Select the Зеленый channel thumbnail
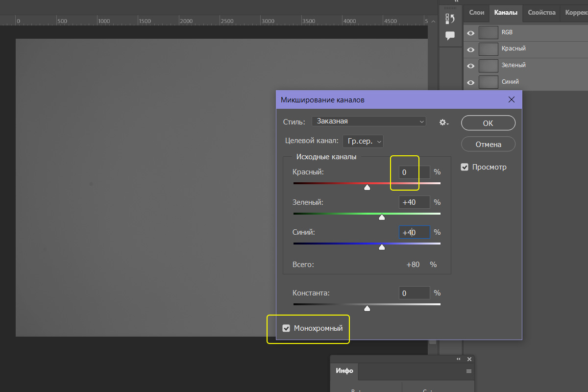The image size is (588, 392). (488, 66)
